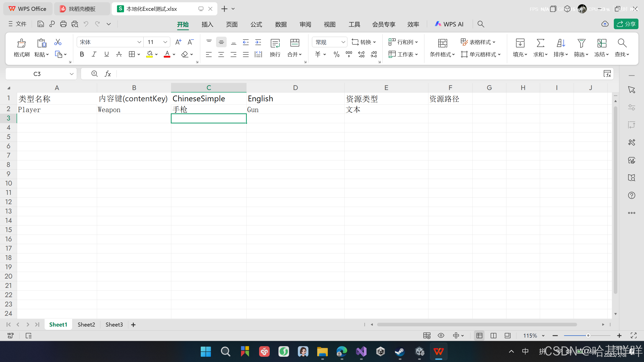Image resolution: width=644 pixels, height=362 pixels.
Task: Toggle eye protection mode icon
Action: click(x=441, y=335)
